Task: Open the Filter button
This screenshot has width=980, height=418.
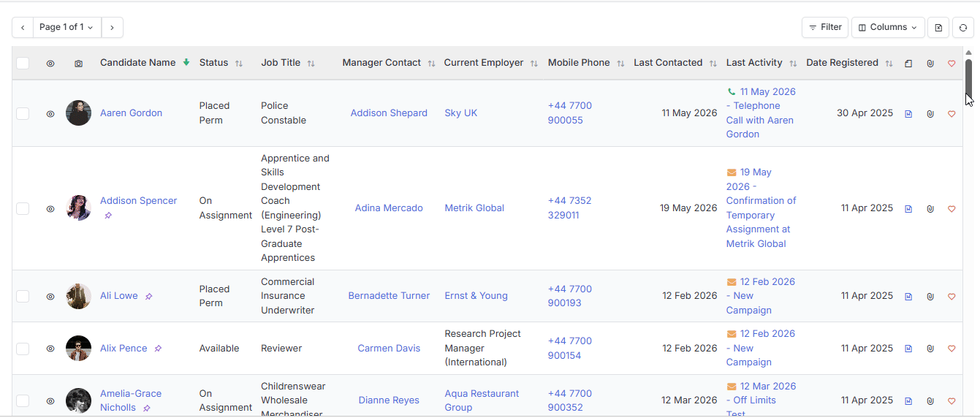Action: 825,27
